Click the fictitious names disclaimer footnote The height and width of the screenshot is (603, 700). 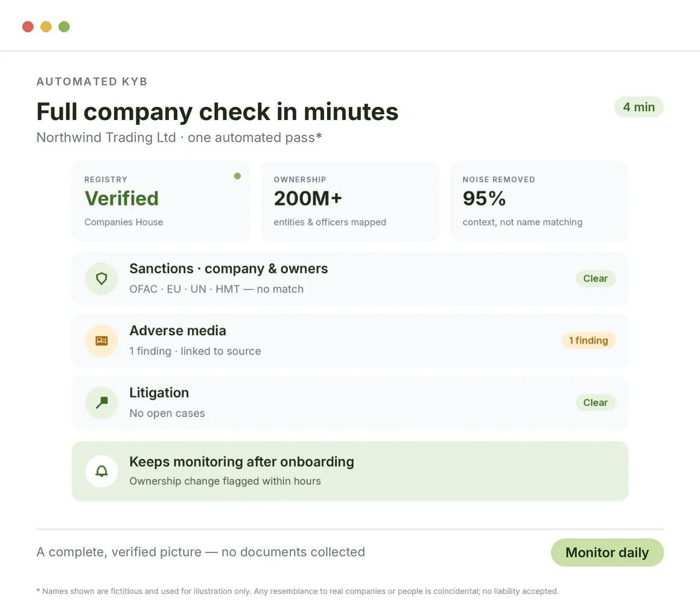(x=297, y=591)
